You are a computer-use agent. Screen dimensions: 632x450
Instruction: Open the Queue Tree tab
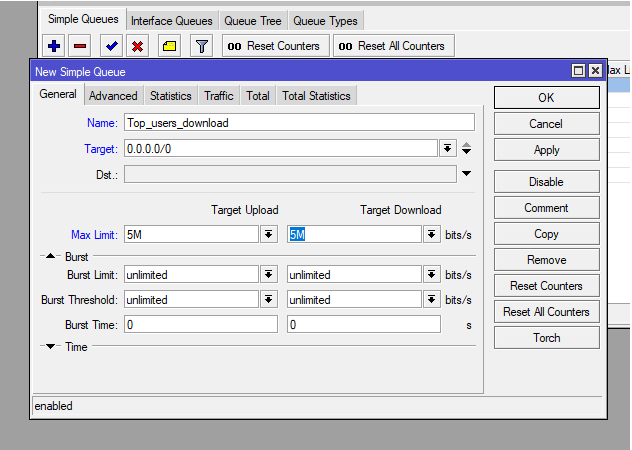tap(253, 20)
